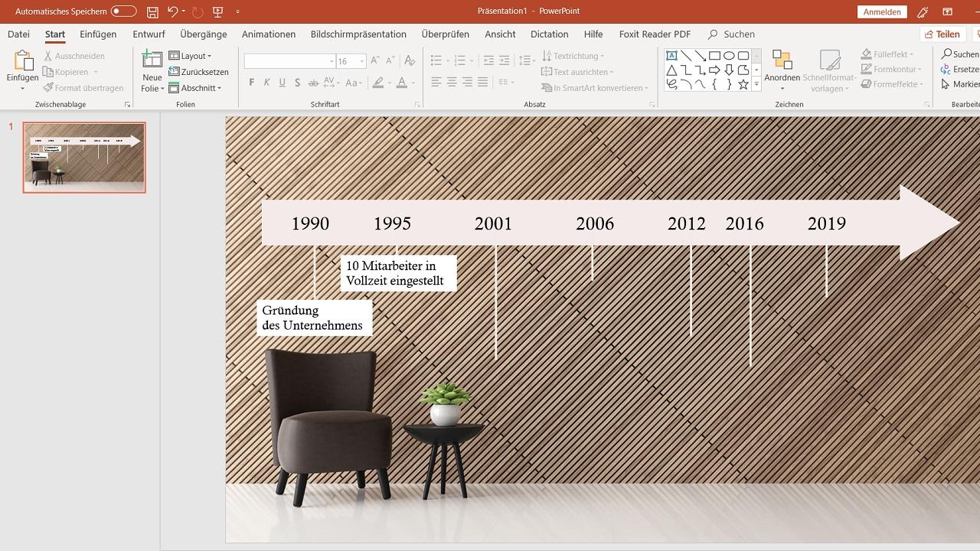Open the Foxit Reader PDF tab
Image resolution: width=980 pixels, height=551 pixels.
pos(655,34)
